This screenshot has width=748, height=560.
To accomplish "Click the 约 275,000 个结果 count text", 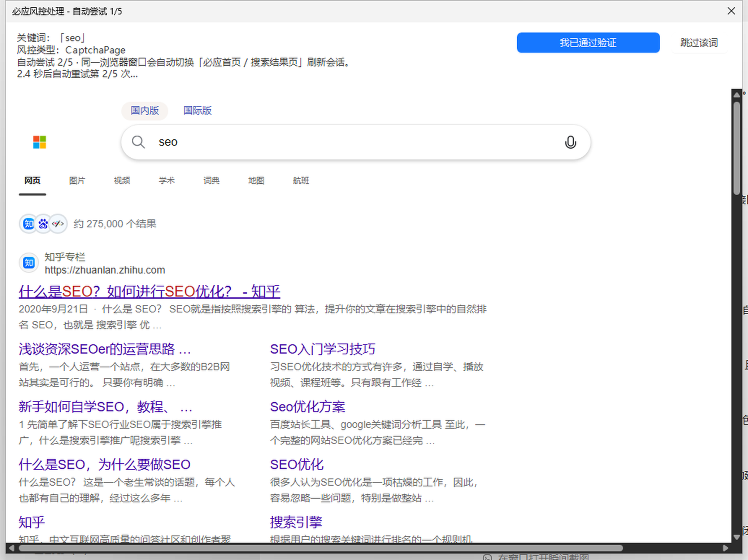I will [115, 224].
